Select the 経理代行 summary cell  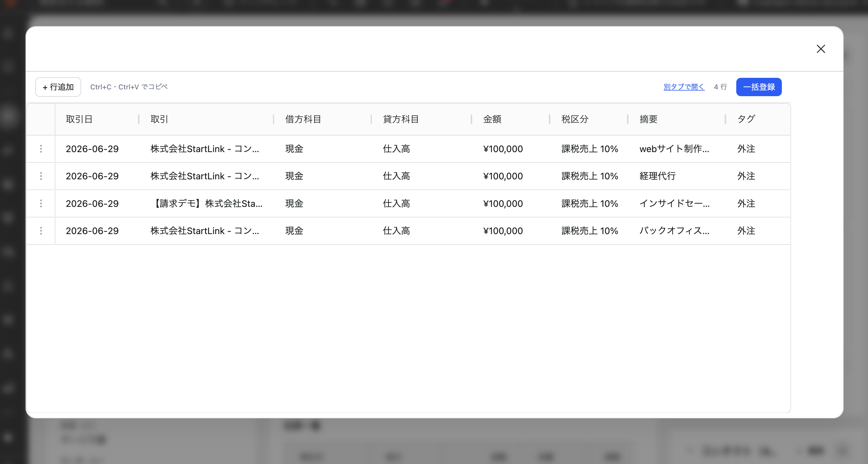(x=677, y=176)
